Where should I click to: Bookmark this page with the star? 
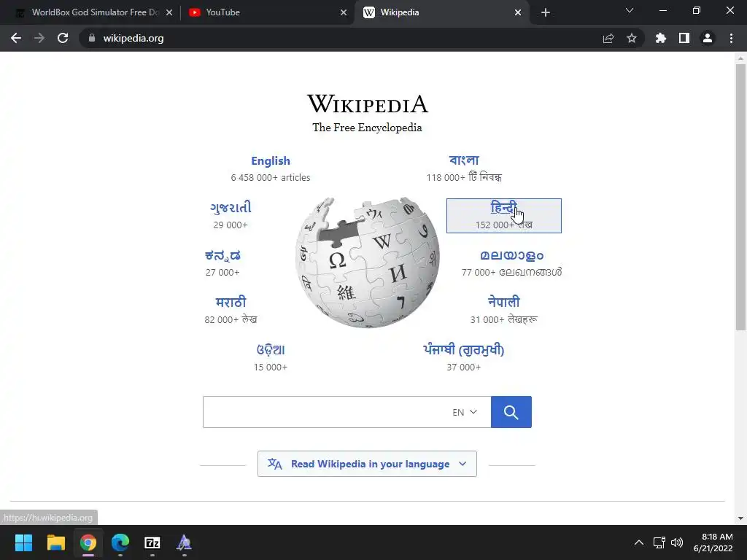pos(632,38)
